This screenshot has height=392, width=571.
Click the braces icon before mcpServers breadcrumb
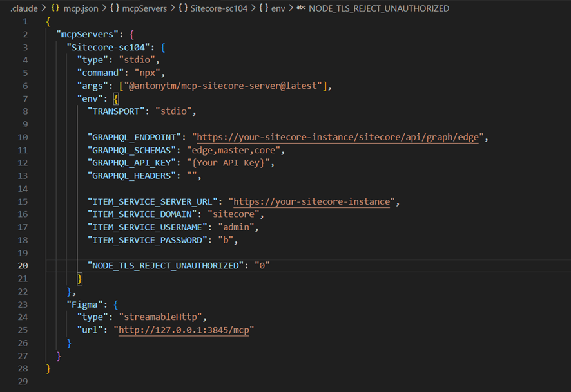coord(113,8)
